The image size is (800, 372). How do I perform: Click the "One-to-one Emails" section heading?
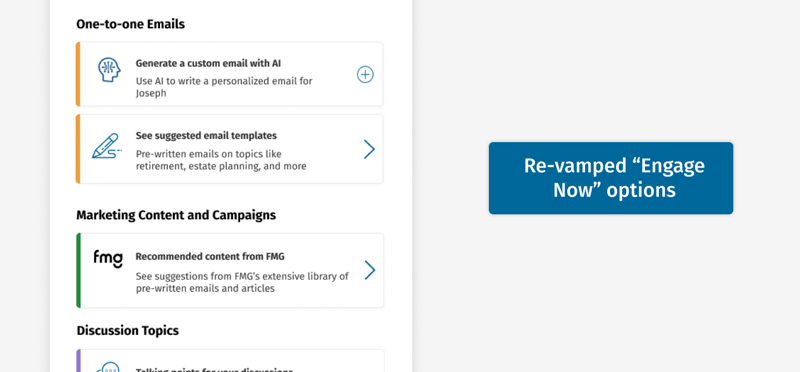pos(131,23)
